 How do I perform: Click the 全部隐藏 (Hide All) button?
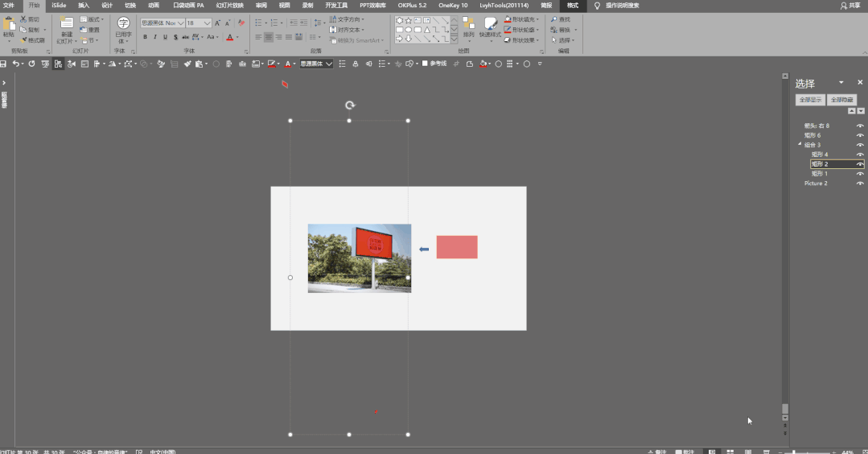[842, 100]
